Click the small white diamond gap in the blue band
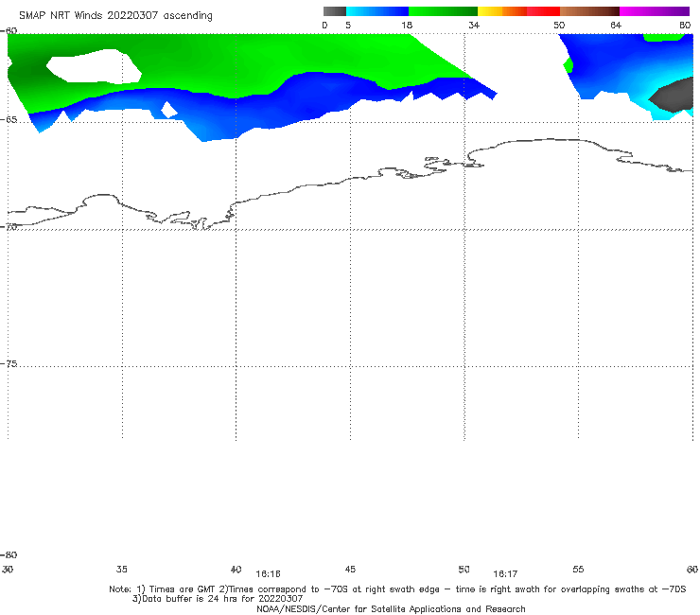Screen dimensions: 700x615 168,110
